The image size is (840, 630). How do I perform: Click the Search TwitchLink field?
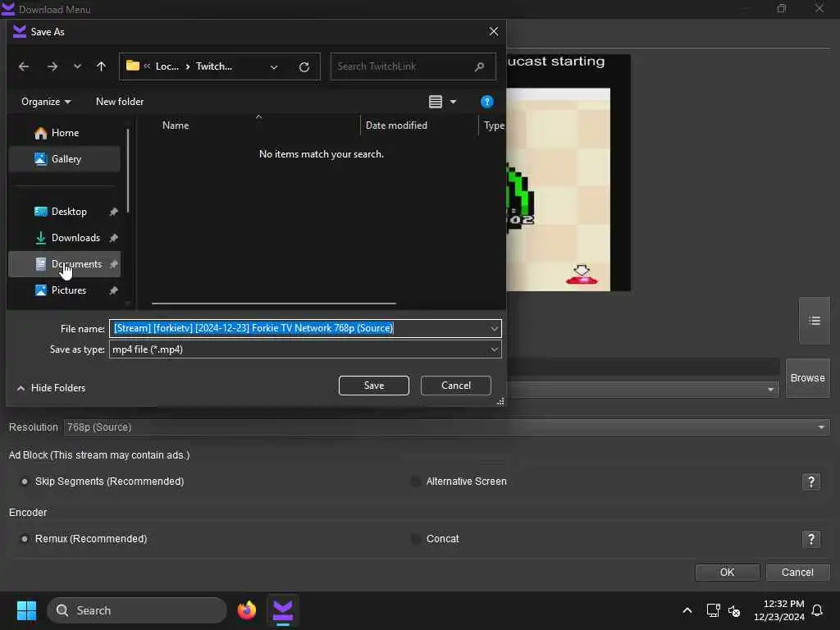413,66
